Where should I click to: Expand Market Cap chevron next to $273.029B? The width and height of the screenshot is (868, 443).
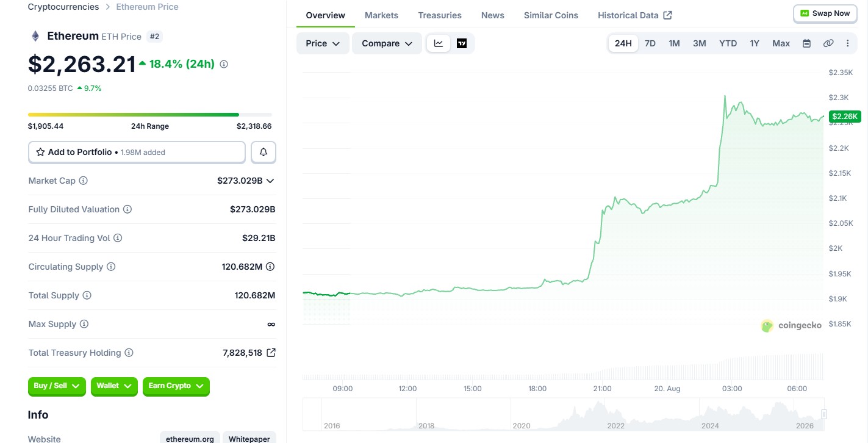pyautogui.click(x=270, y=181)
